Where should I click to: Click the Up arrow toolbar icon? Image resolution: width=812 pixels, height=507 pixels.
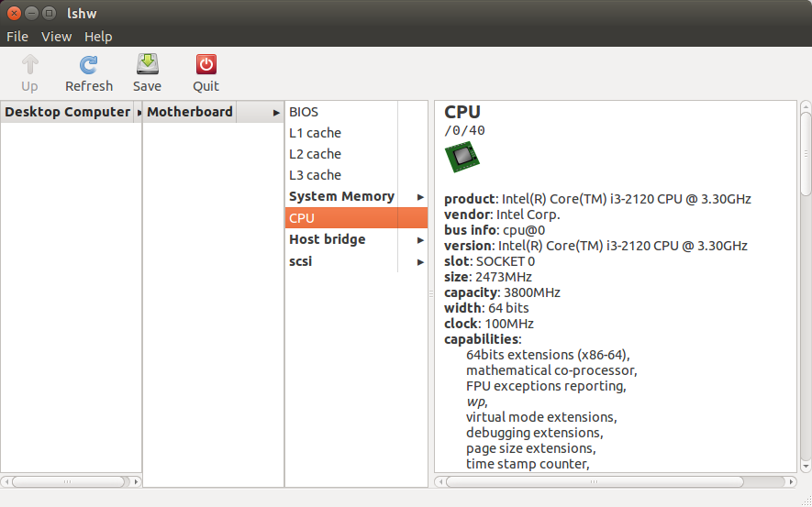(x=30, y=65)
